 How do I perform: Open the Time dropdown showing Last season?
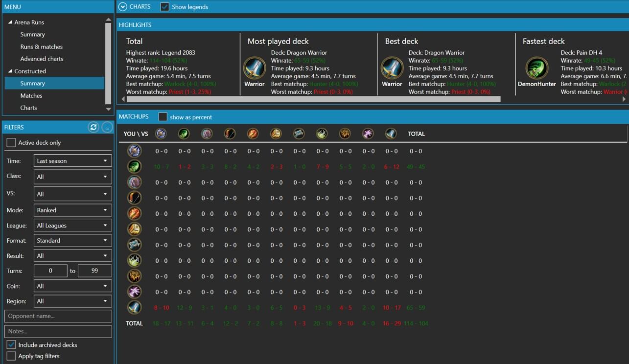click(72, 161)
